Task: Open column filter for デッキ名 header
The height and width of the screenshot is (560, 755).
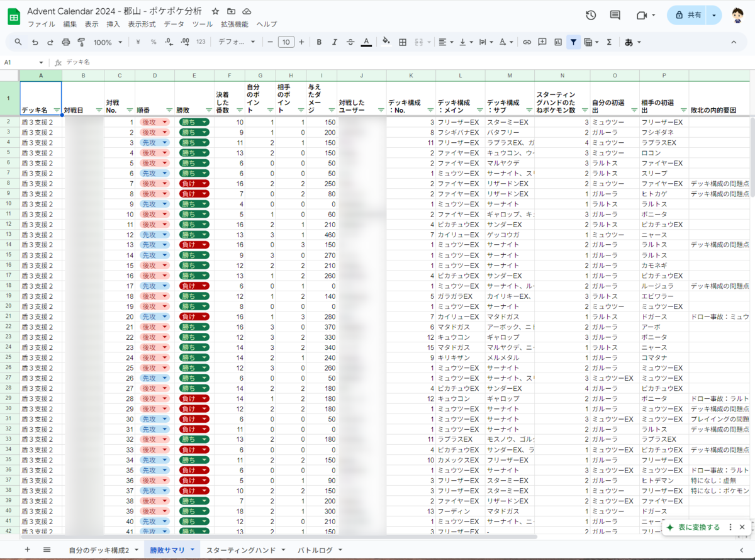Action: click(57, 110)
